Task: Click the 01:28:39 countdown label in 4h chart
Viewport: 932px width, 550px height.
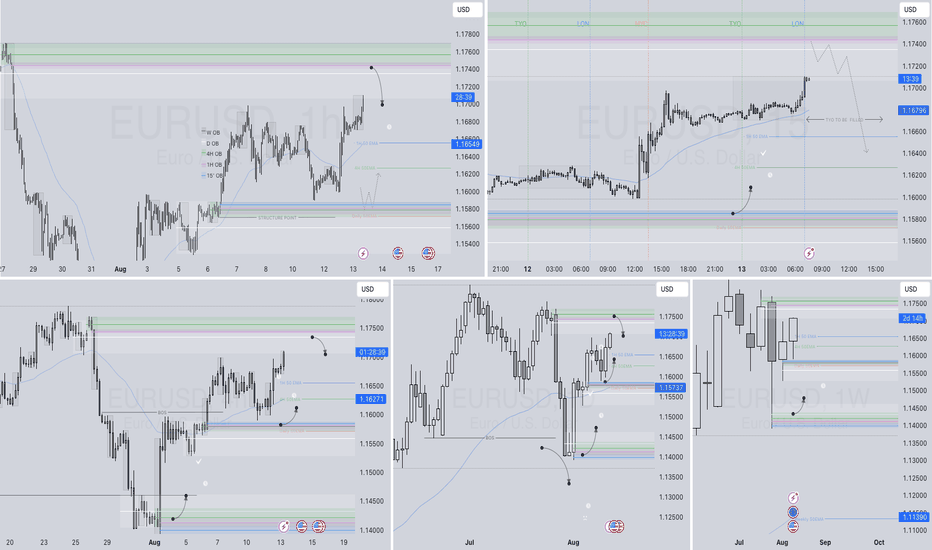Action: (372, 353)
